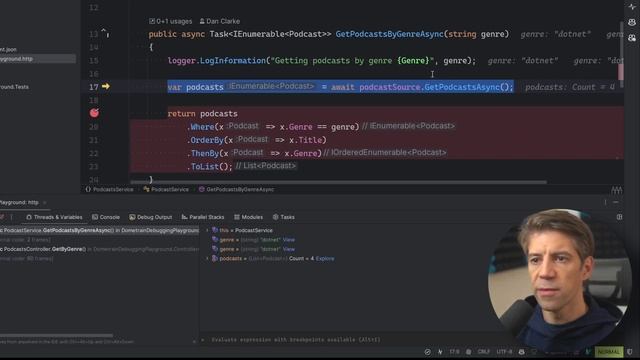Viewport: 640px width, 360px height.
Task: Switch to the Threads & Variables tab
Action: click(54, 217)
